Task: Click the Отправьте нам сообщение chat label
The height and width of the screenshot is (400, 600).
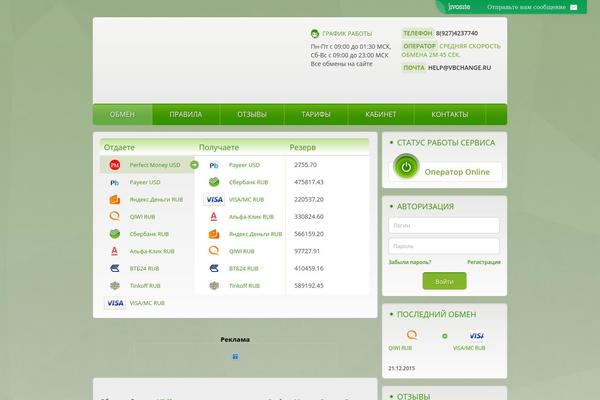Action: point(526,7)
